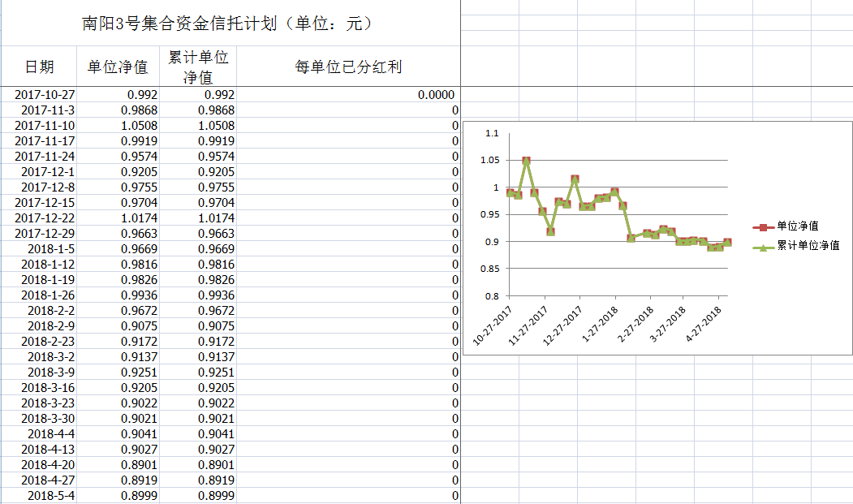Viewport: 853px width, 504px height.
Task: Click the date cell 2017-12-22
Action: pyautogui.click(x=45, y=218)
